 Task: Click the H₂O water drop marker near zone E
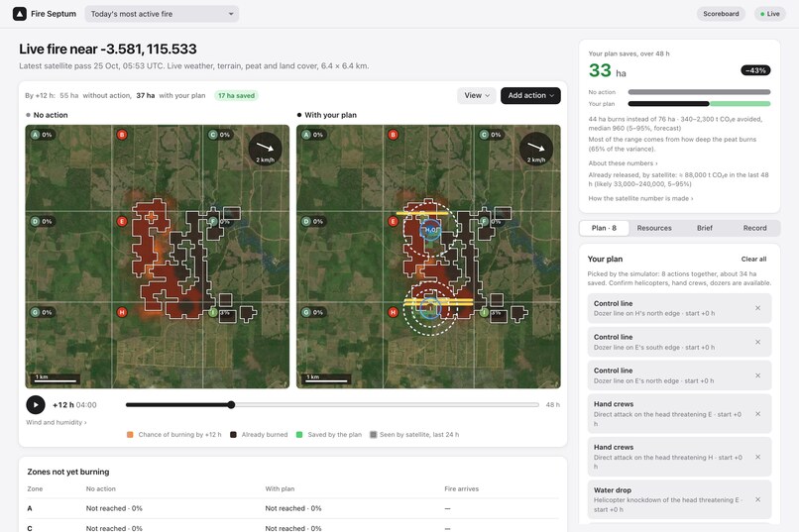[430, 230]
